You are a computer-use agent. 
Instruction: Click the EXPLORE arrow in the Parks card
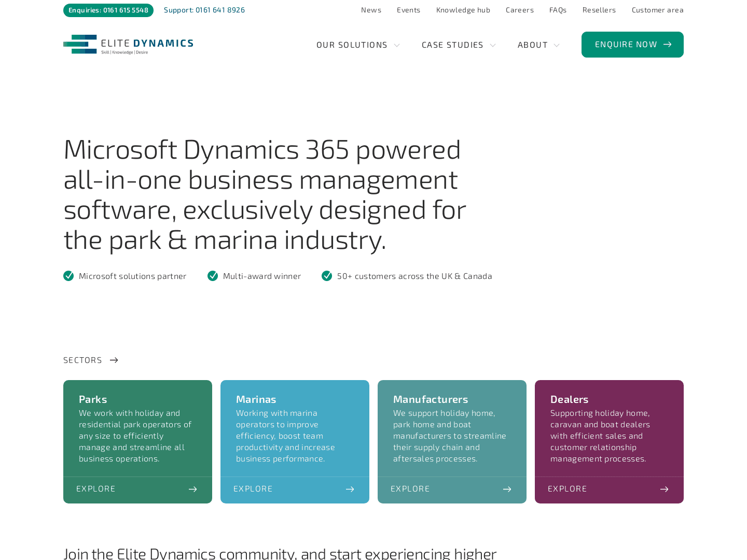192,488
